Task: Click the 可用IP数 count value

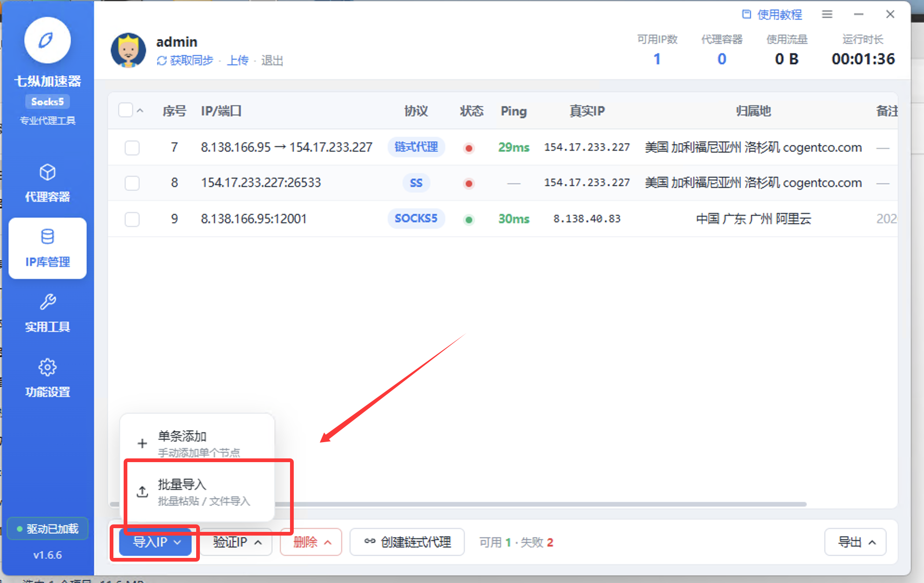Action: (657, 59)
